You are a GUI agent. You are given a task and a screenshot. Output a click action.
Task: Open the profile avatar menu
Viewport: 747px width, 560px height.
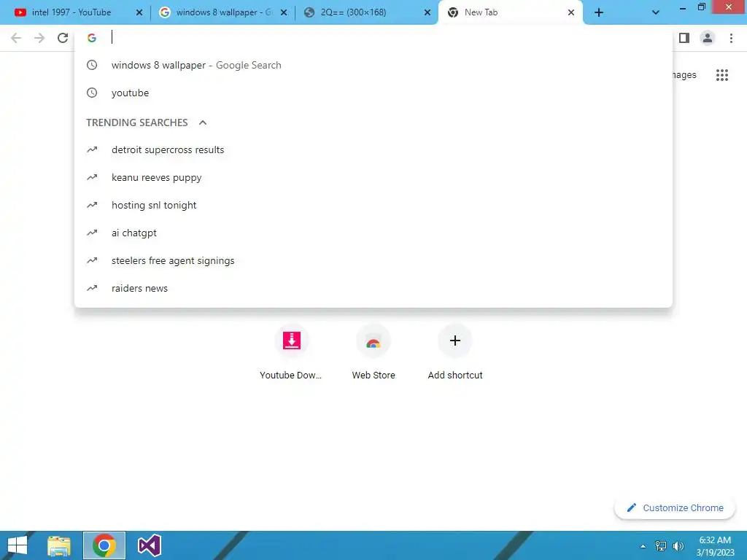(708, 38)
